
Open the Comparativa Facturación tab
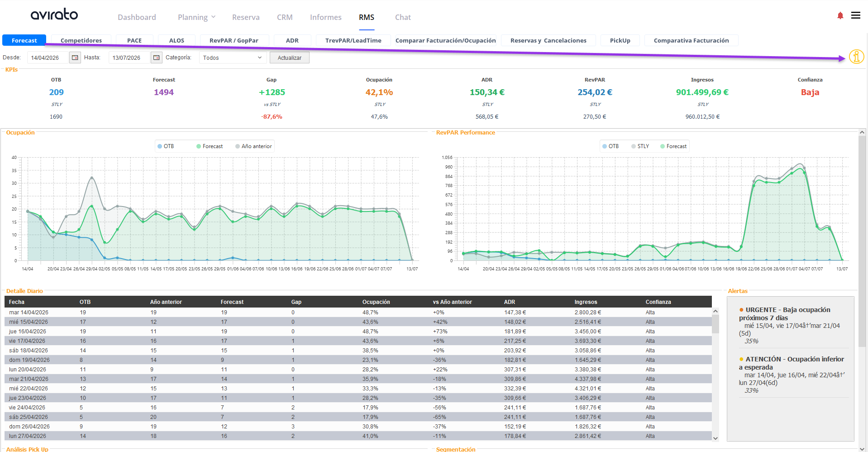[x=692, y=40]
